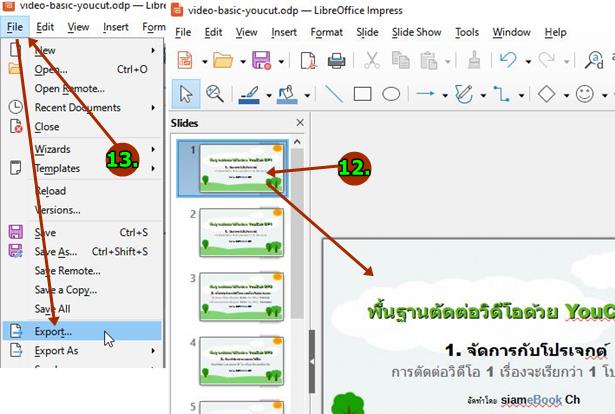Open the Line Color dropdown arrow
The image size is (615, 414).
pyautogui.click(x=269, y=95)
